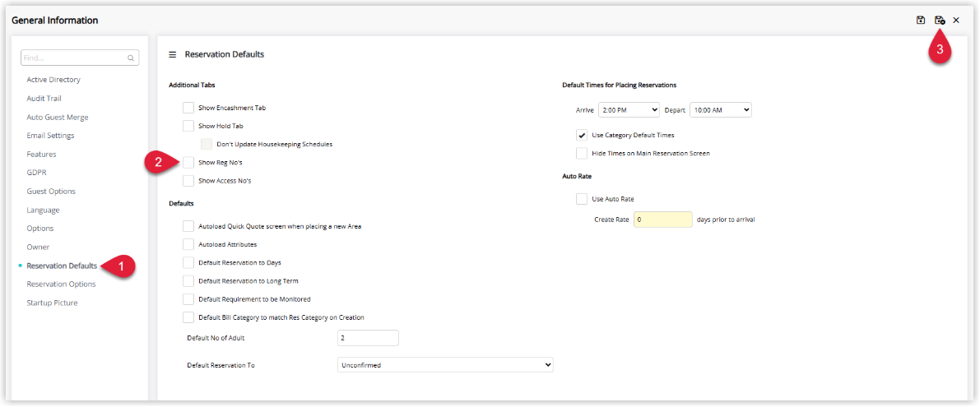Image resolution: width=980 pixels, height=407 pixels.
Task: Check Show Access No's option
Action: click(x=188, y=181)
